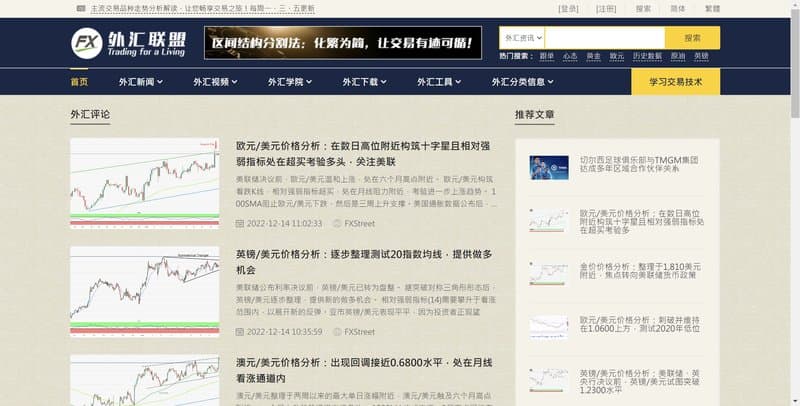Viewport: 800px width, 406px height.
Task: Click the 区间结构分割法 banner
Action: pos(343,43)
